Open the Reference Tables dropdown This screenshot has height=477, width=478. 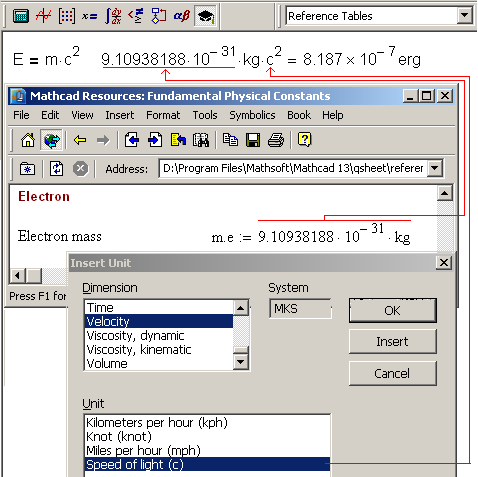(x=465, y=15)
